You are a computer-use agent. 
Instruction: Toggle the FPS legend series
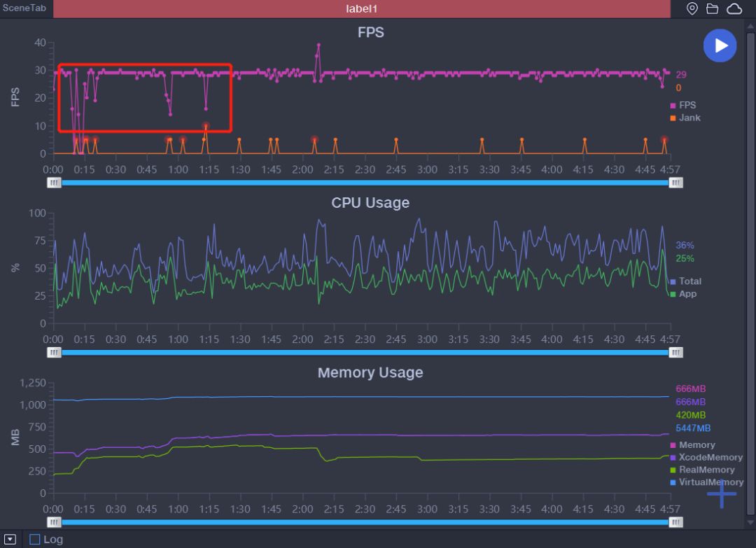tap(682, 105)
